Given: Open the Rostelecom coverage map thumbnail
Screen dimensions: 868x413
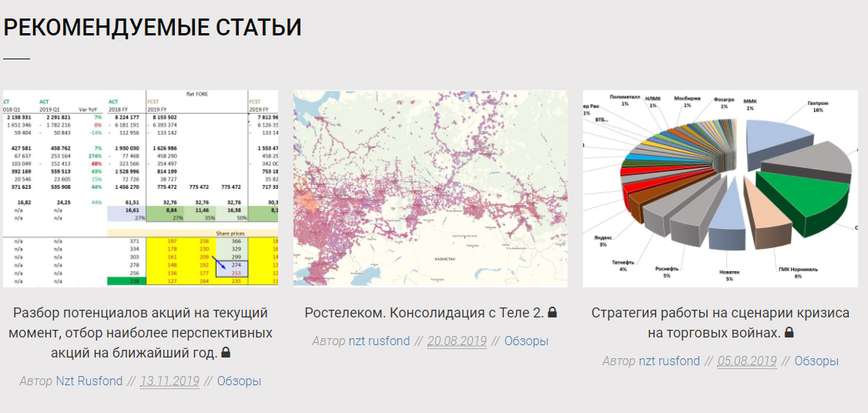Looking at the screenshot, I should pos(431,189).
